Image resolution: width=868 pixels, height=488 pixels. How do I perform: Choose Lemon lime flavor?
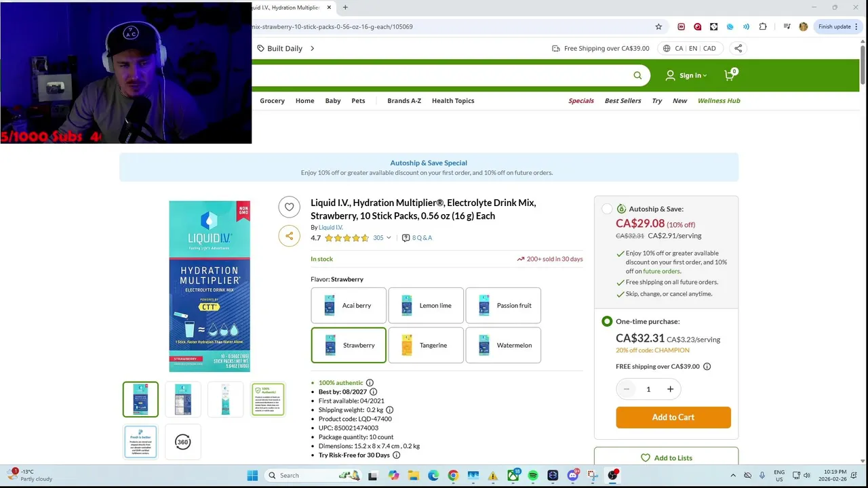point(426,306)
